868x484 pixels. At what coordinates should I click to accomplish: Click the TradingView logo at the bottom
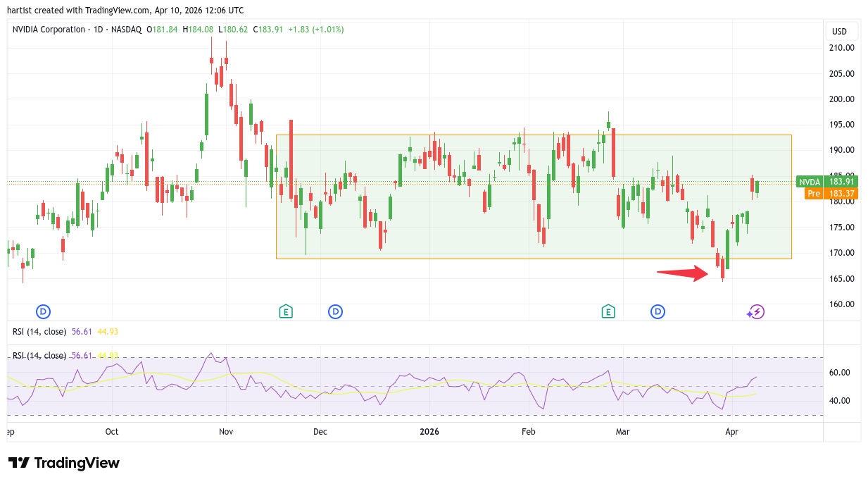[64, 463]
